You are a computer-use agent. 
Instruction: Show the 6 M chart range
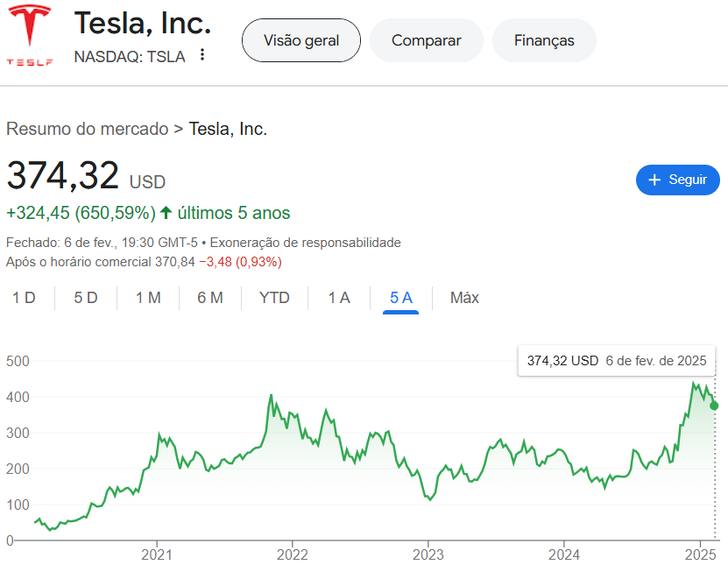[x=210, y=298]
